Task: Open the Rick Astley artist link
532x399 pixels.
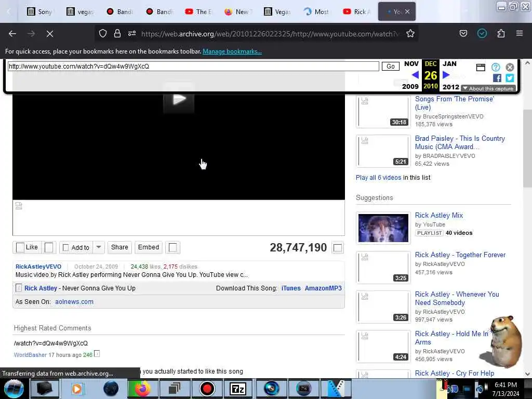Action: point(41,288)
